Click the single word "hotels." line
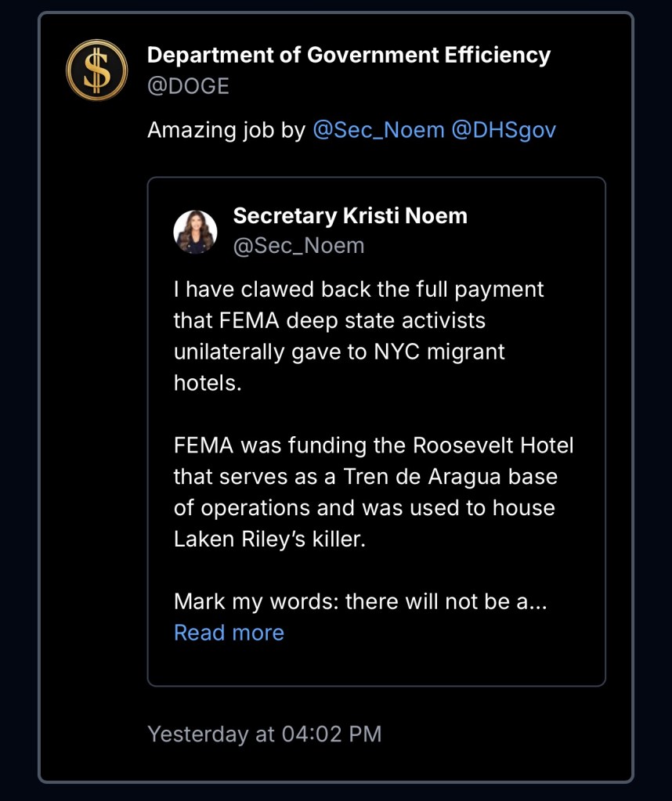The image size is (672, 801). click(208, 383)
